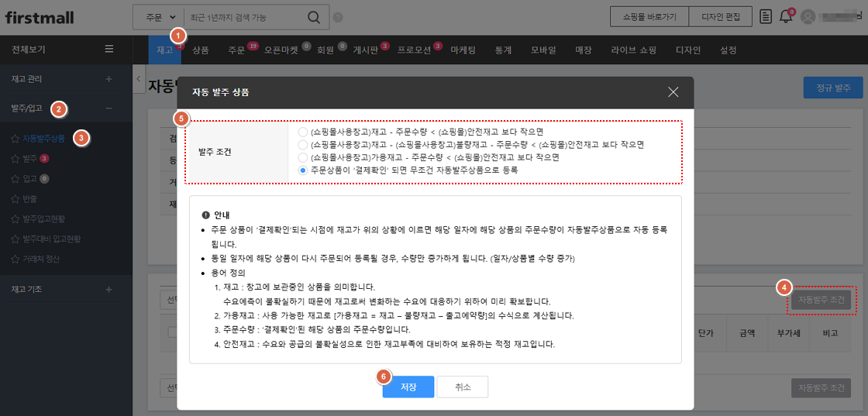Click the 정규 발주 button

(833, 88)
